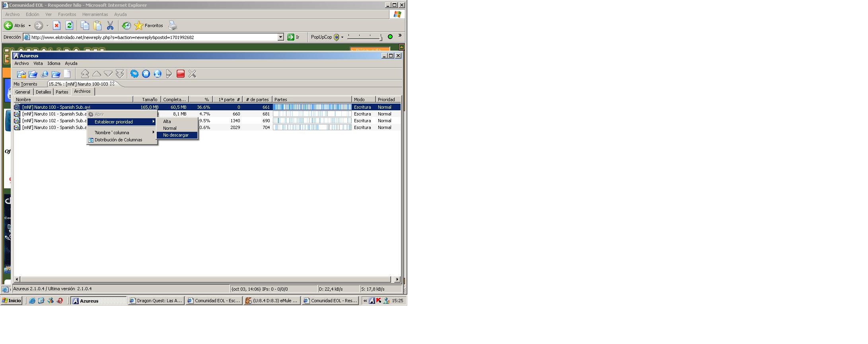Click the Inicio start button

coord(12,301)
